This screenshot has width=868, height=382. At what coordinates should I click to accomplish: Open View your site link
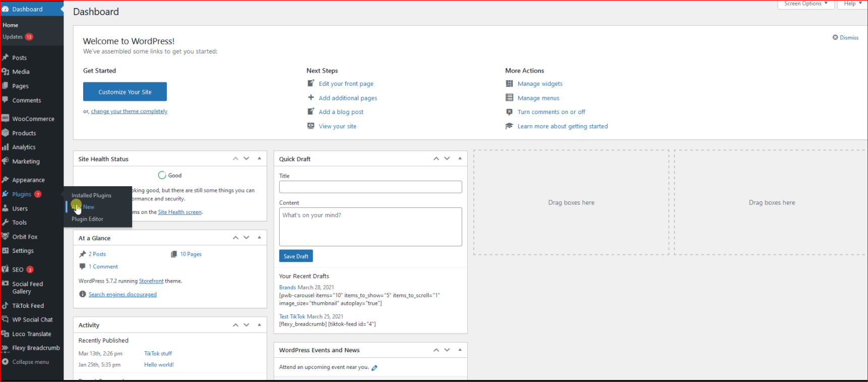tap(337, 126)
